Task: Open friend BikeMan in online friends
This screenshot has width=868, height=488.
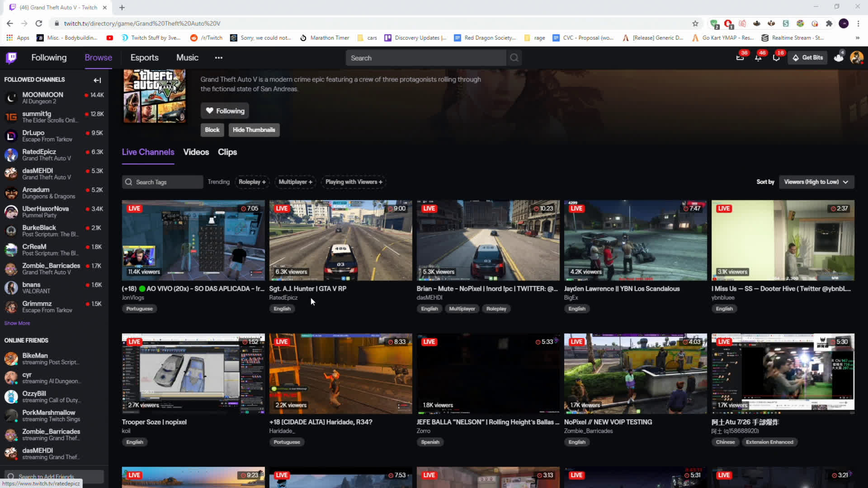Action: 54,359
